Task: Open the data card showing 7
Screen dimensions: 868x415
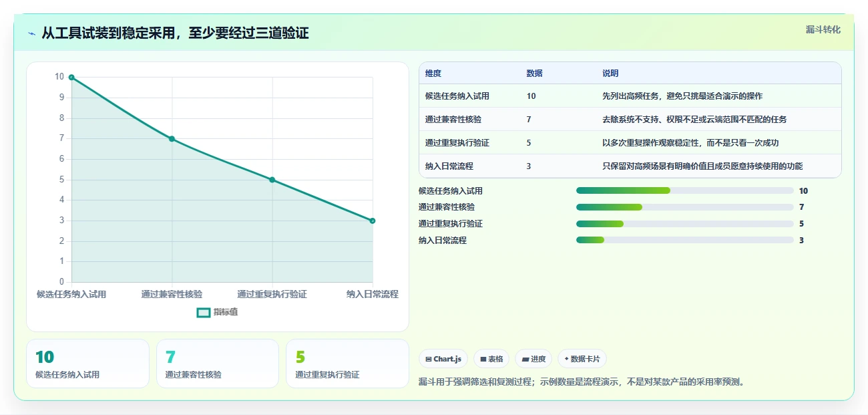Action: coord(218,364)
